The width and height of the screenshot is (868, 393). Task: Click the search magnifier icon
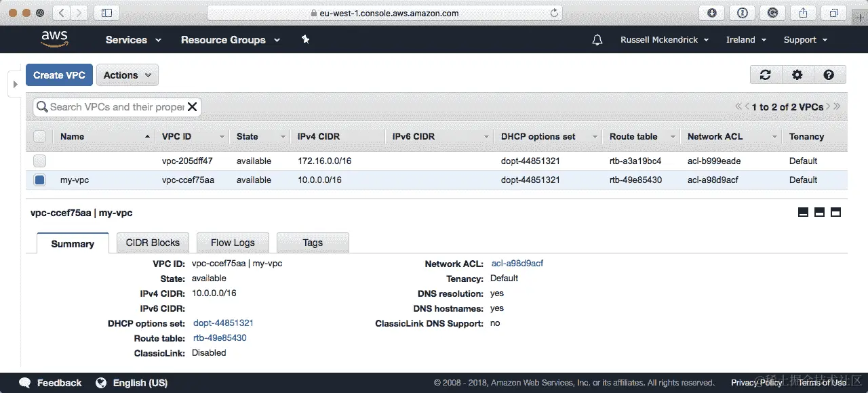42,107
